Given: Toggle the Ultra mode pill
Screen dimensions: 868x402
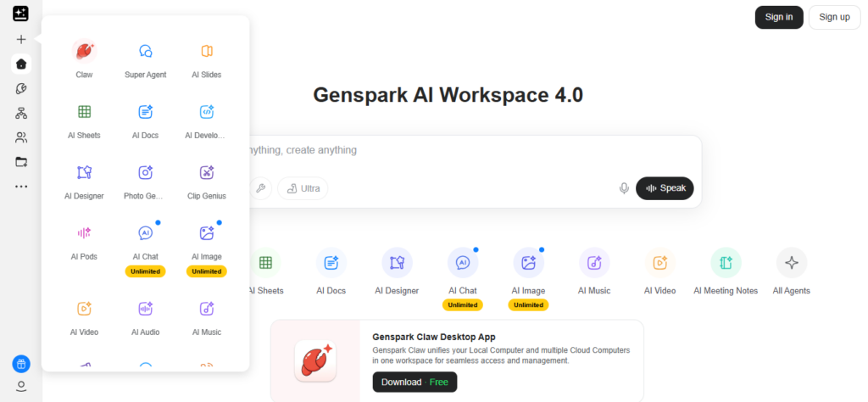Looking at the screenshot, I should click(303, 188).
